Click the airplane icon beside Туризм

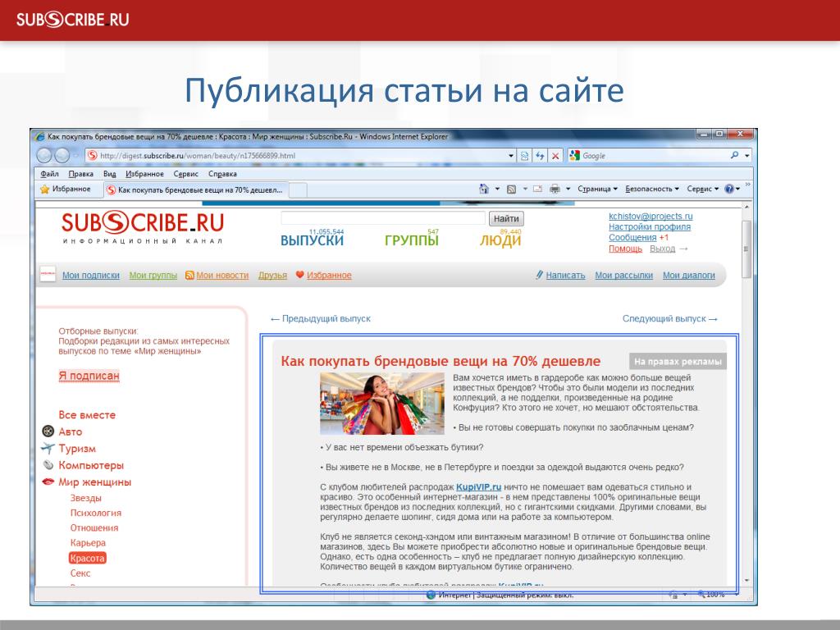(x=48, y=448)
